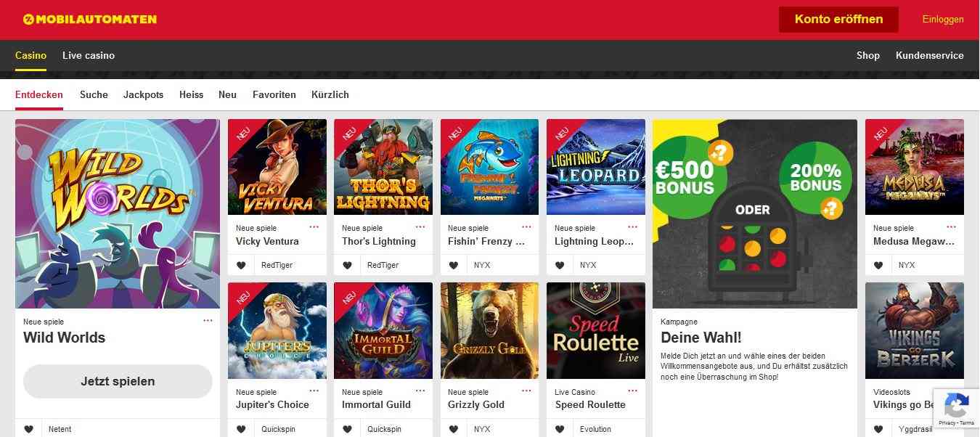The width and height of the screenshot is (980, 437).
Task: Click RedTiger provider under Vicky Ventura
Action: [277, 265]
